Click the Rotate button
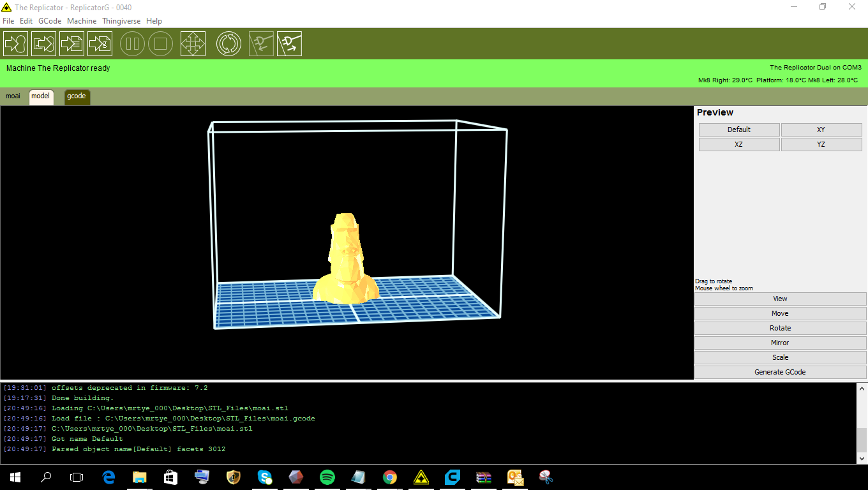 780,328
